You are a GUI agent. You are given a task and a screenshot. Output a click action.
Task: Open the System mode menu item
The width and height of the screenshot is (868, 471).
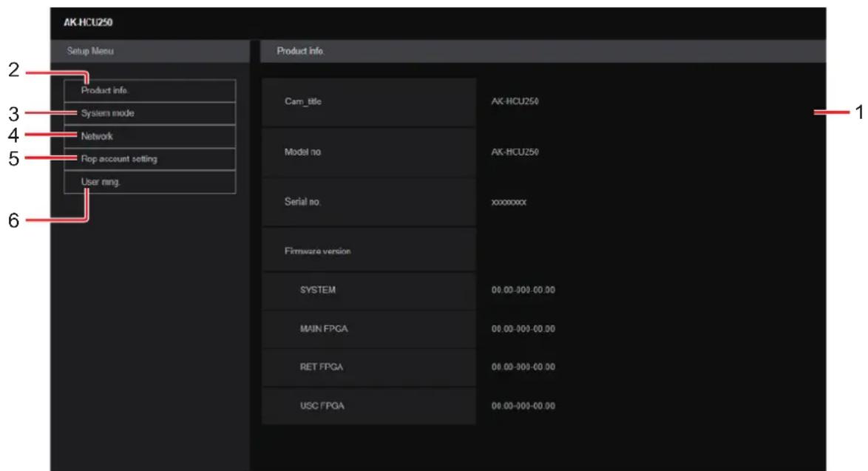coord(149,113)
